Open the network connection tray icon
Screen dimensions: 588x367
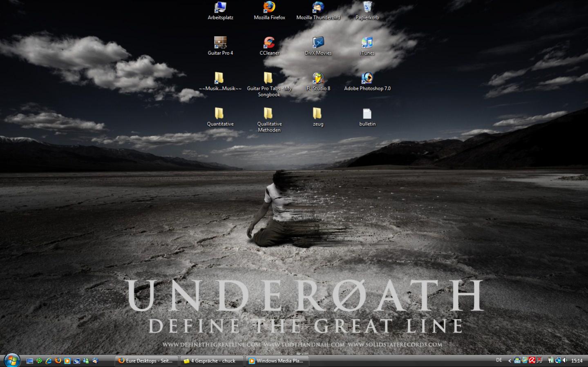pyautogui.click(x=558, y=360)
